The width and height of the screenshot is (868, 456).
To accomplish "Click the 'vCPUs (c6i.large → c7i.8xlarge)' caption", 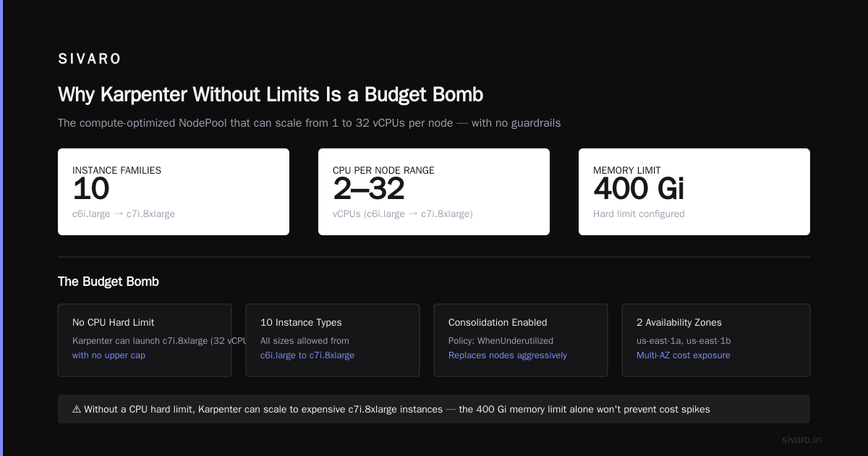I will (x=403, y=214).
